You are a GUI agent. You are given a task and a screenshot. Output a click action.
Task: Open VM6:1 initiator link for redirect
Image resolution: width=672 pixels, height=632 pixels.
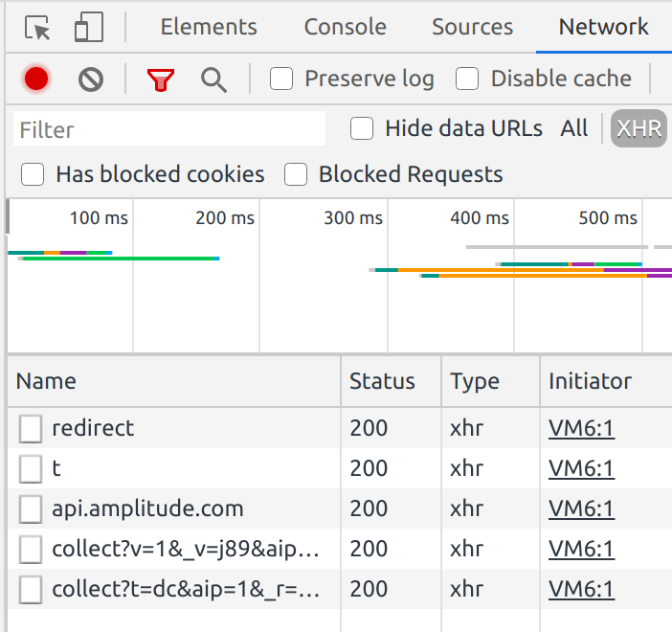581,428
